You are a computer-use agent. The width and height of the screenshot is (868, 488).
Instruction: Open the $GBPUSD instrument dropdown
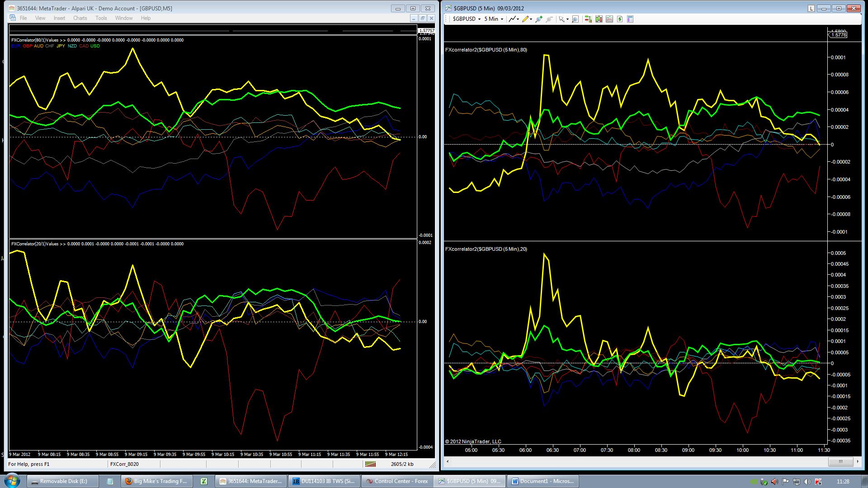(x=467, y=19)
